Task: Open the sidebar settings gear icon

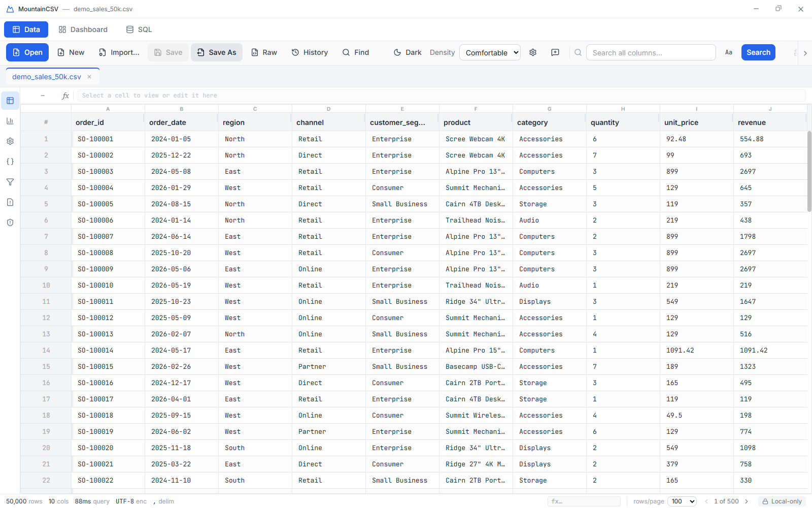Action: [x=10, y=141]
